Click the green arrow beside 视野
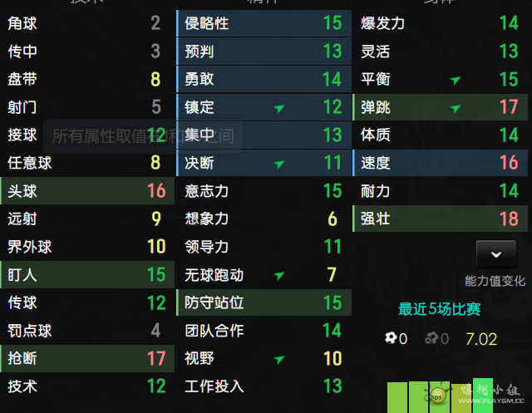The image size is (532, 413). click(278, 359)
